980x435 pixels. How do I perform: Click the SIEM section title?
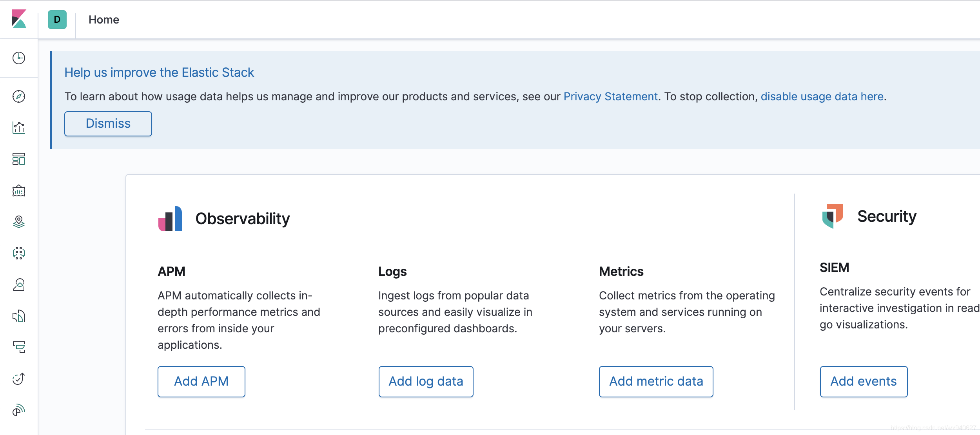[x=835, y=268]
